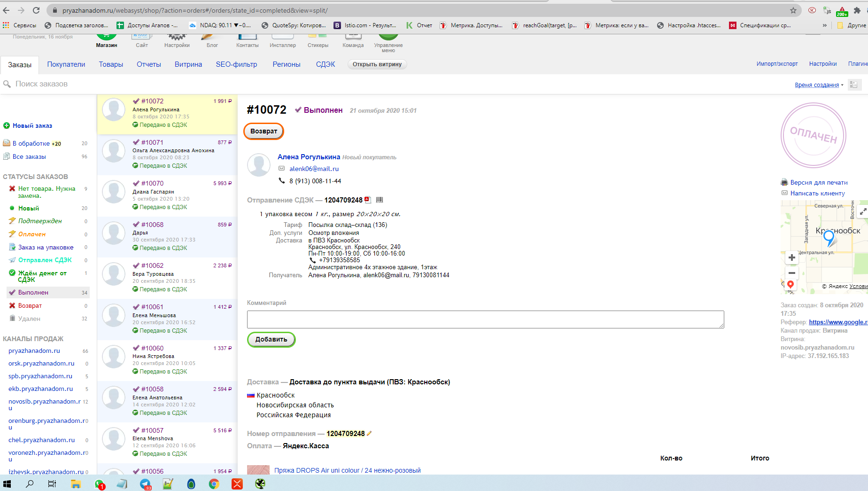Click into the Комментарий text area

(x=485, y=320)
